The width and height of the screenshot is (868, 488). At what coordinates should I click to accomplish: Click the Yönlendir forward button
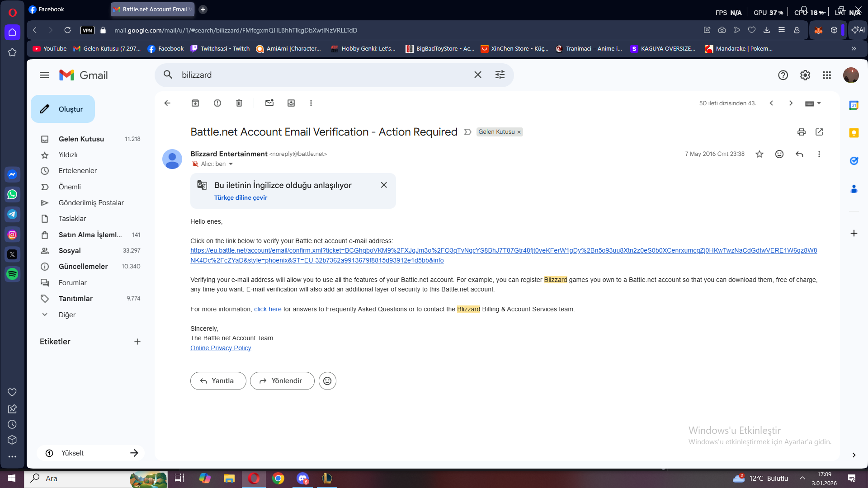coord(282,381)
